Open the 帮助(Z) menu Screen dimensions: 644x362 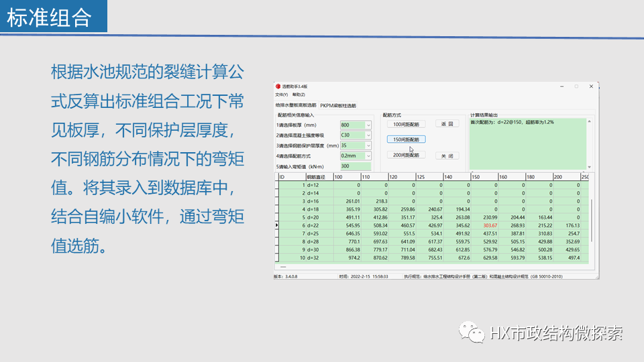pyautogui.click(x=299, y=95)
